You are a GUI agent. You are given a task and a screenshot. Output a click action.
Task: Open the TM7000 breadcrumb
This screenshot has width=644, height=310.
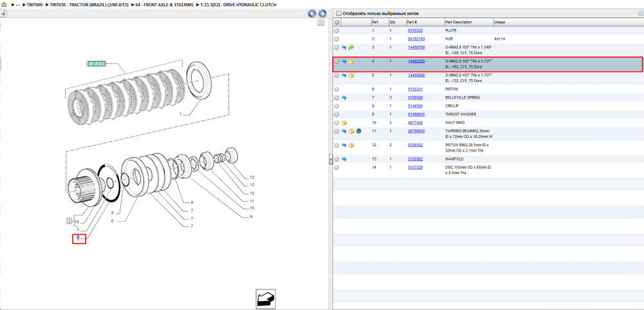pyautogui.click(x=35, y=5)
